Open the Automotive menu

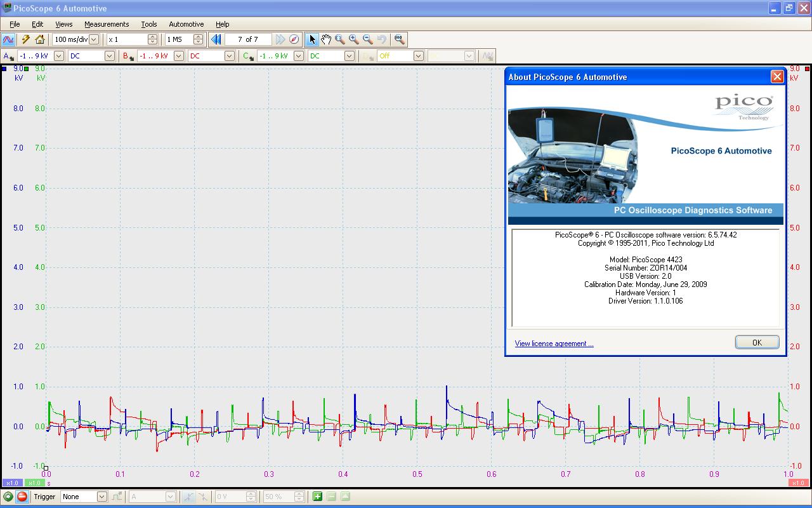pyautogui.click(x=187, y=24)
